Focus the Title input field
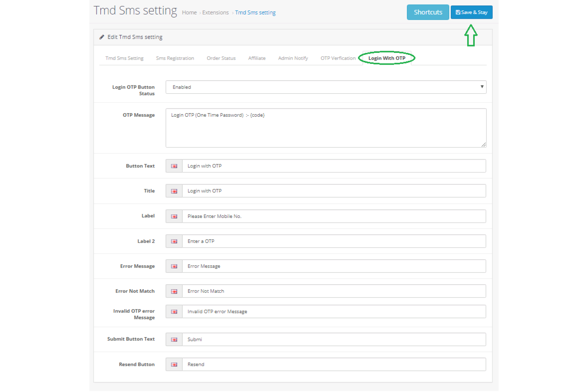Screen dimensions: 588x392 334,191
